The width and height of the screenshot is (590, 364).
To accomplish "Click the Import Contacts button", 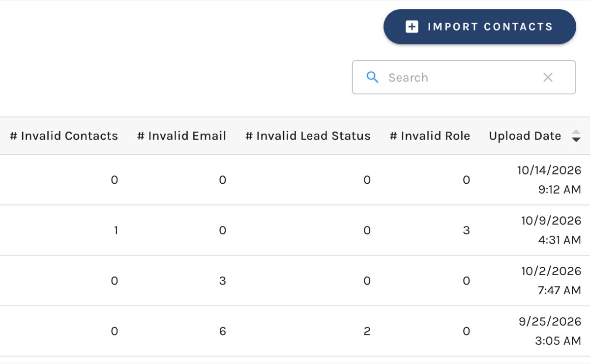I will point(479,27).
